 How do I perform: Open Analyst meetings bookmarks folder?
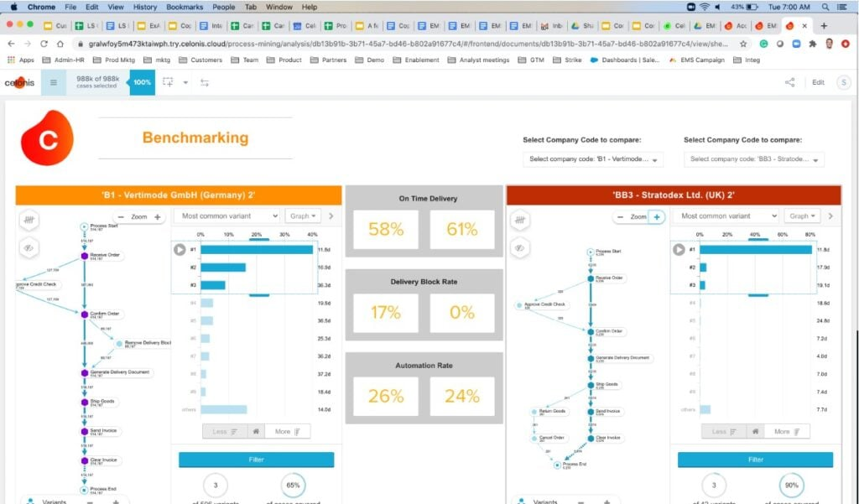point(478,60)
